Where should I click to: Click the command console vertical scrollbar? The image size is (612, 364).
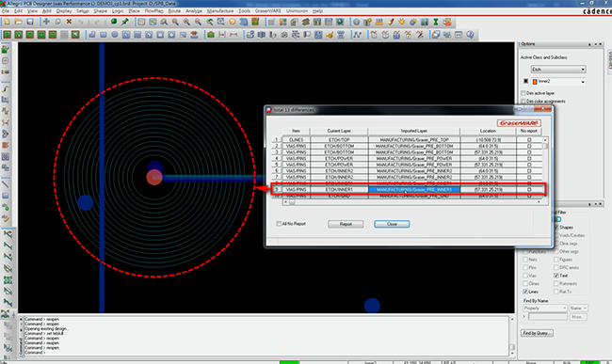[512, 336]
